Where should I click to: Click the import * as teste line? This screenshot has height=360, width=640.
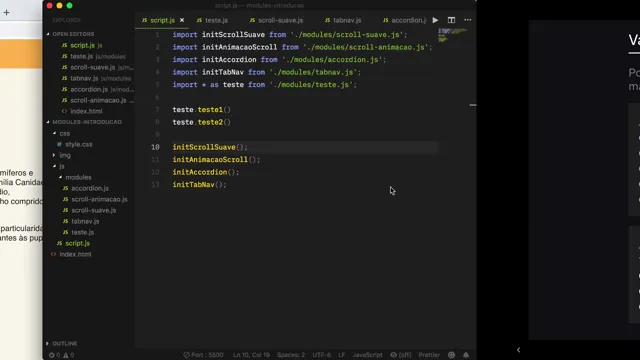pyautogui.click(x=264, y=84)
